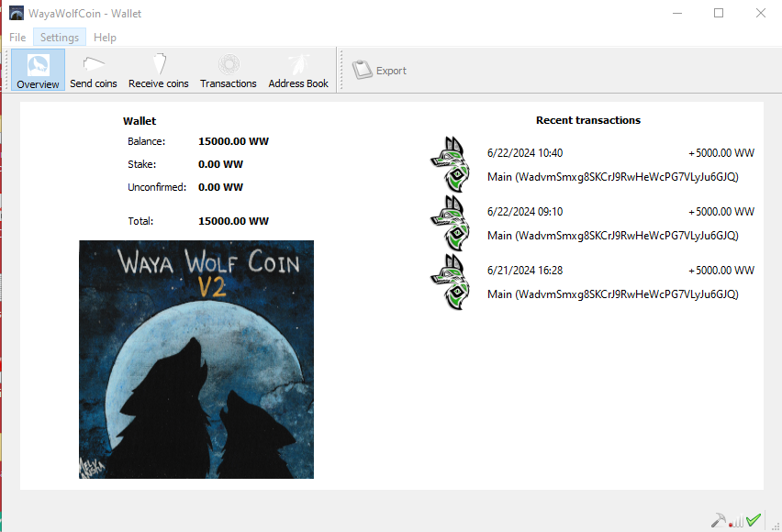
Task: Click the toolbar drag handle left of Export
Action: tap(341, 70)
